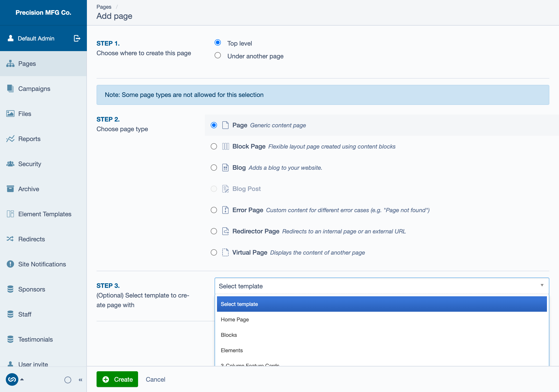Screen dimensions: 559x392
Task: Open Element Templates in the sidebar
Action: pyautogui.click(x=43, y=214)
